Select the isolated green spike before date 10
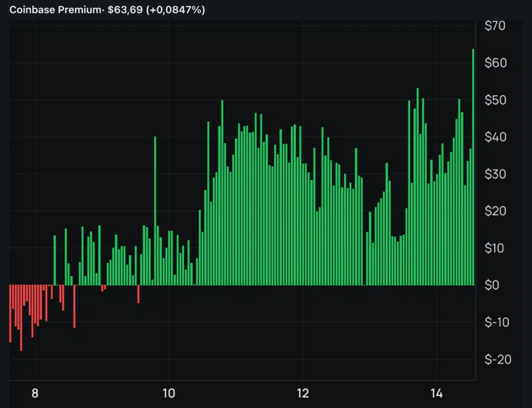 click(x=155, y=208)
